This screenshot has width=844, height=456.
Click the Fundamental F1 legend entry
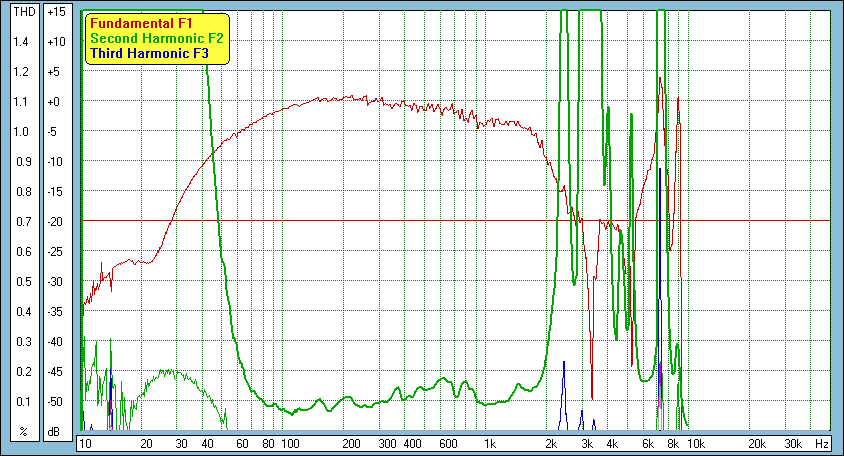point(140,23)
